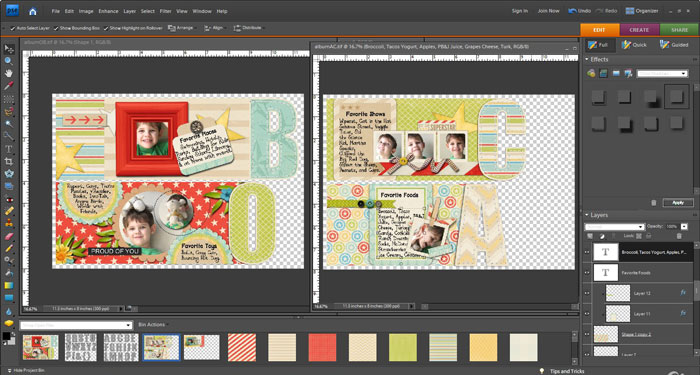Show Filters in the Effects panel
Image resolution: width=700 pixels, height=375 pixels.
(591, 73)
